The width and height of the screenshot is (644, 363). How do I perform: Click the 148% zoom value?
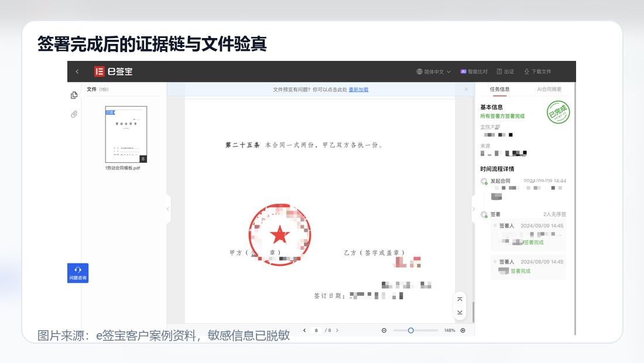pyautogui.click(x=449, y=330)
